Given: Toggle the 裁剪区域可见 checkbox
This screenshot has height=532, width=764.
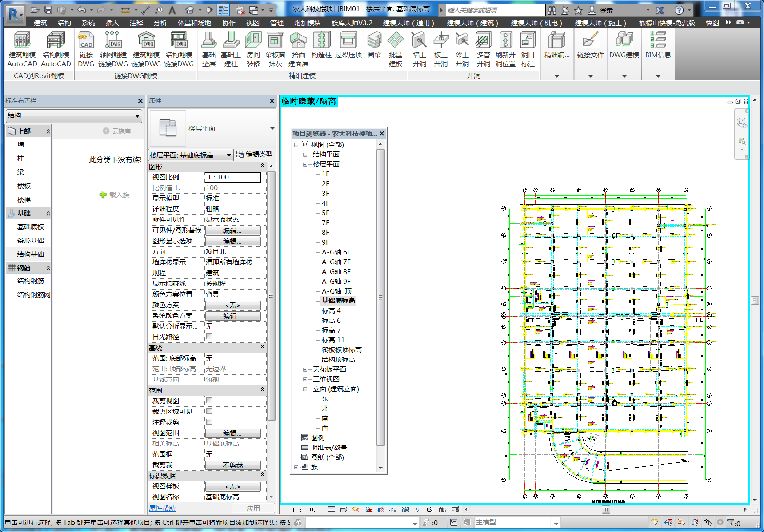Looking at the screenshot, I should click(209, 411).
